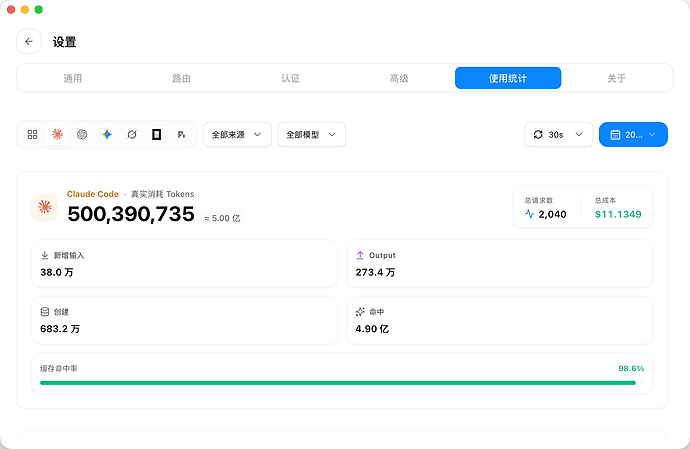690x449 pixels.
Task: Open the 关于 tab
Action: [617, 78]
